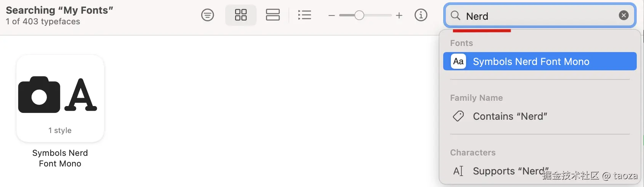Click the Symbols Nerd Font Mono label
This screenshot has width=644, height=187.
click(60, 158)
